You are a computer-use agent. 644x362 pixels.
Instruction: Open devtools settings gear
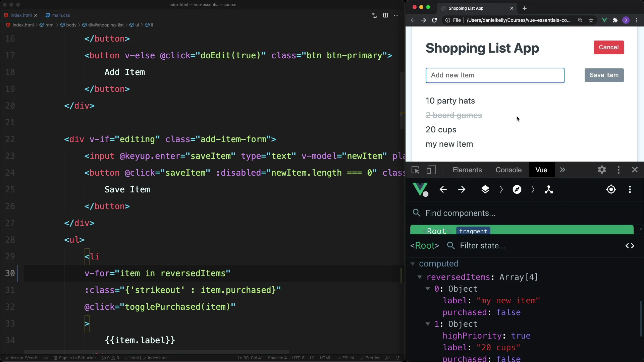(x=602, y=170)
